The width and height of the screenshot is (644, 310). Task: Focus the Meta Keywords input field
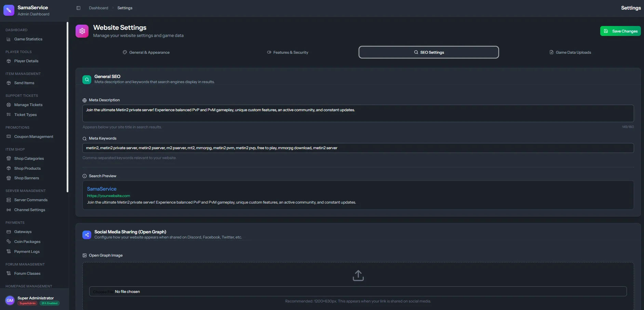coord(358,148)
